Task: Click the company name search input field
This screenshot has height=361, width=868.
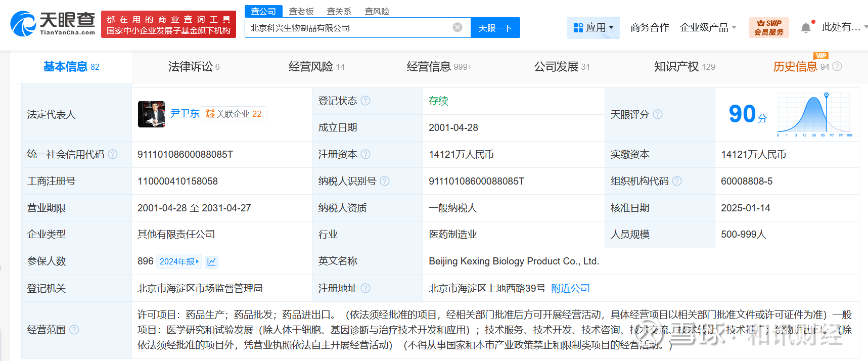Action: coord(349,28)
